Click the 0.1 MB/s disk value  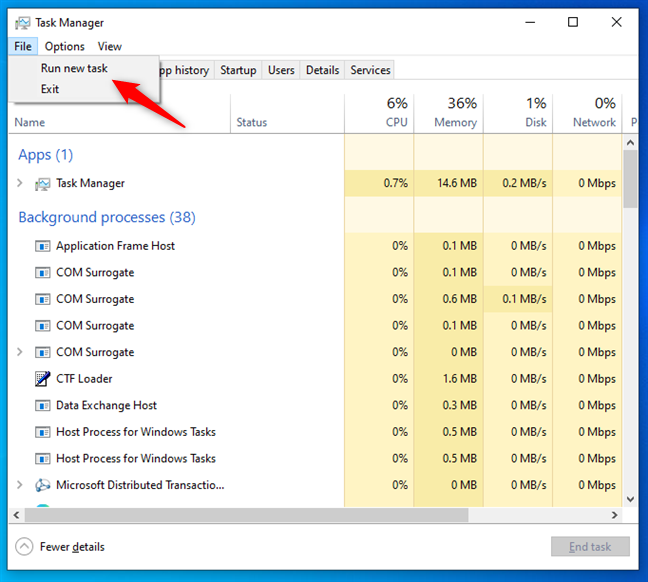524,299
